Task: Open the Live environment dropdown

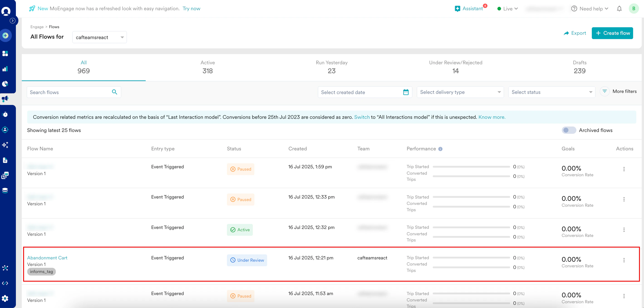Action: [508, 9]
